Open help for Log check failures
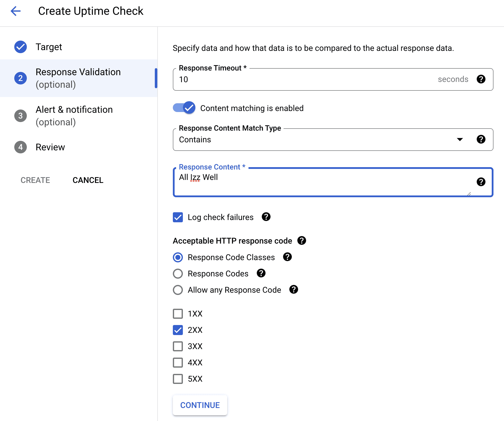The image size is (504, 421). pyautogui.click(x=266, y=217)
